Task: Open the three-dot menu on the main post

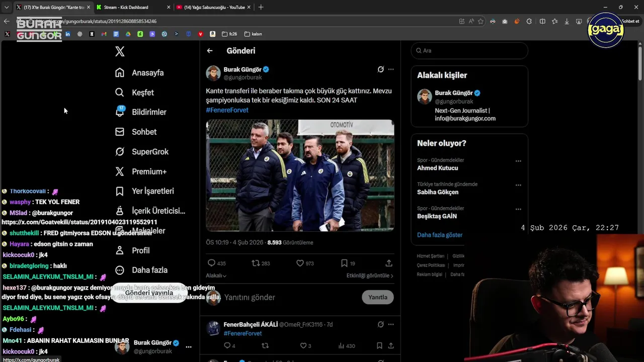Action: click(x=391, y=69)
